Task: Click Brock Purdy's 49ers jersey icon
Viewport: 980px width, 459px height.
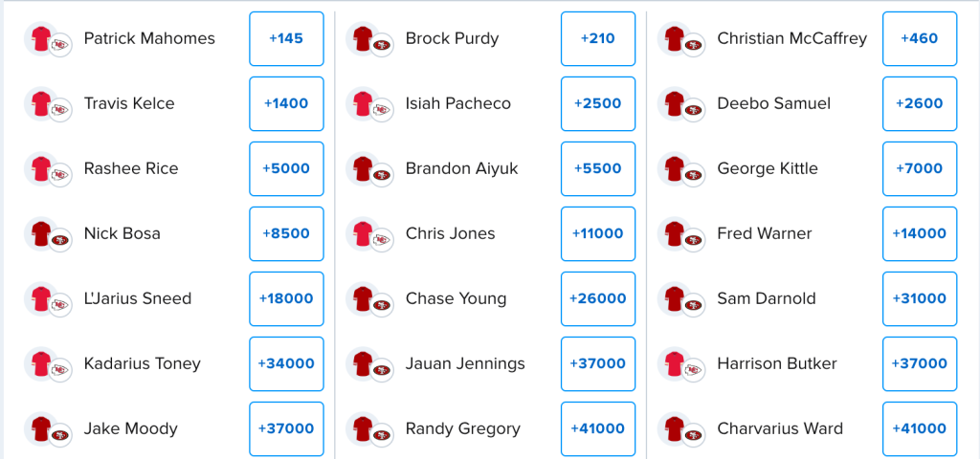Action: [x=363, y=38]
